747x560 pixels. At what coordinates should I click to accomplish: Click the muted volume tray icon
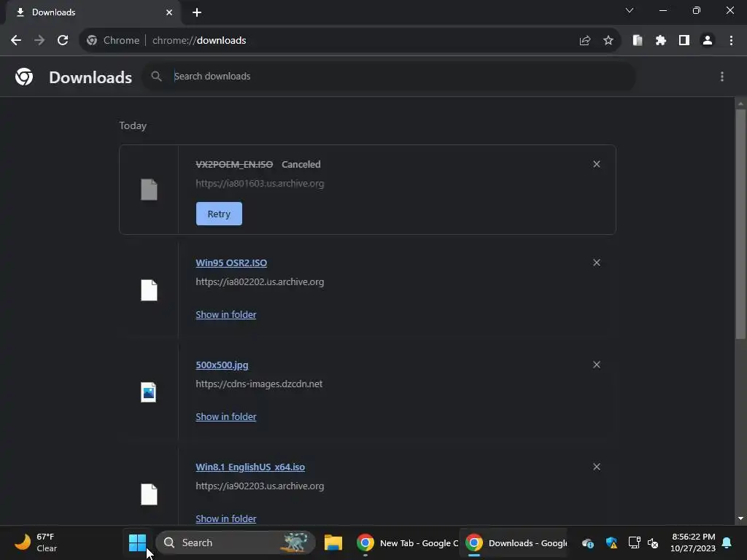(653, 542)
